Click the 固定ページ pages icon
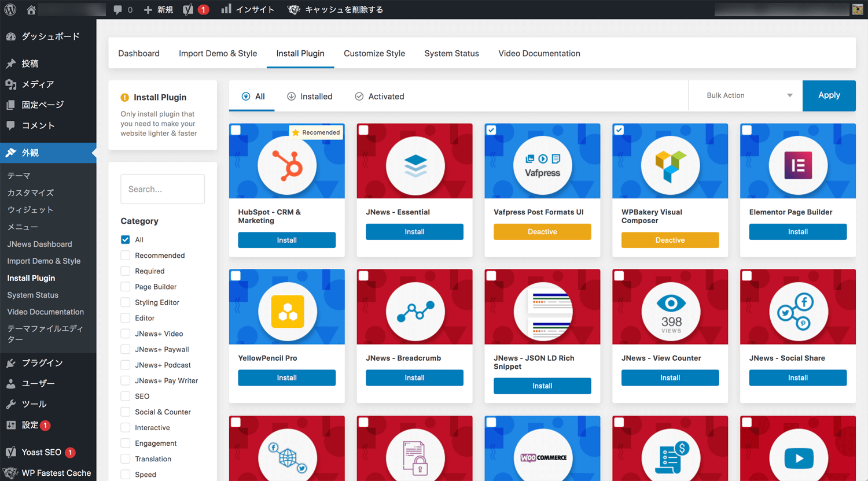868x481 pixels. [x=11, y=105]
